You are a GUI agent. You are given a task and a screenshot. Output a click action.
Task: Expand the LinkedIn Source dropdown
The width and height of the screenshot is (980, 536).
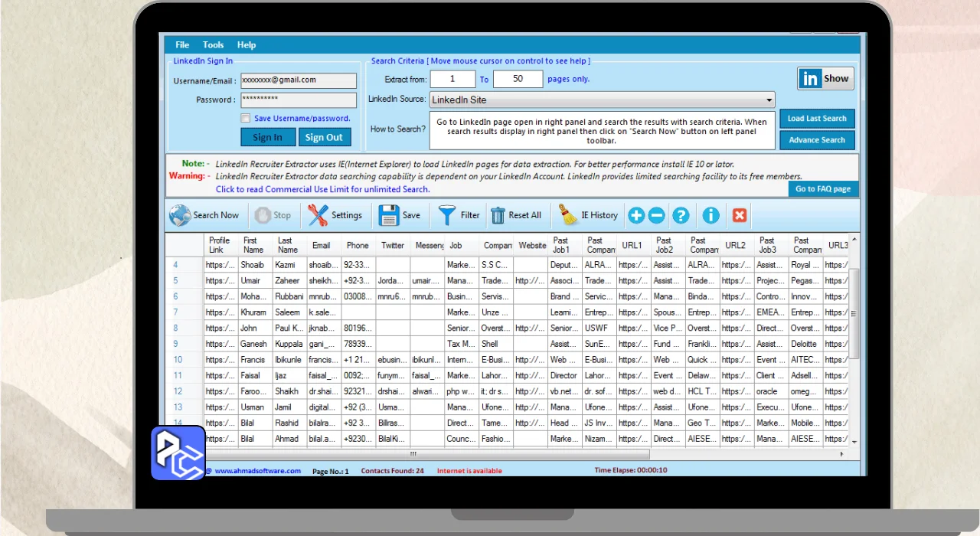pos(769,100)
